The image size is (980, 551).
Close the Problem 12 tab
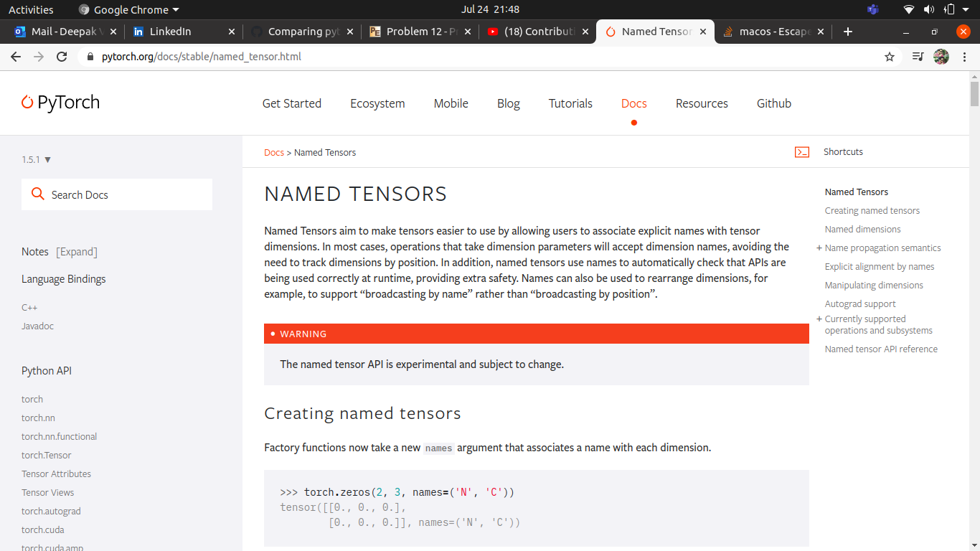click(x=468, y=32)
